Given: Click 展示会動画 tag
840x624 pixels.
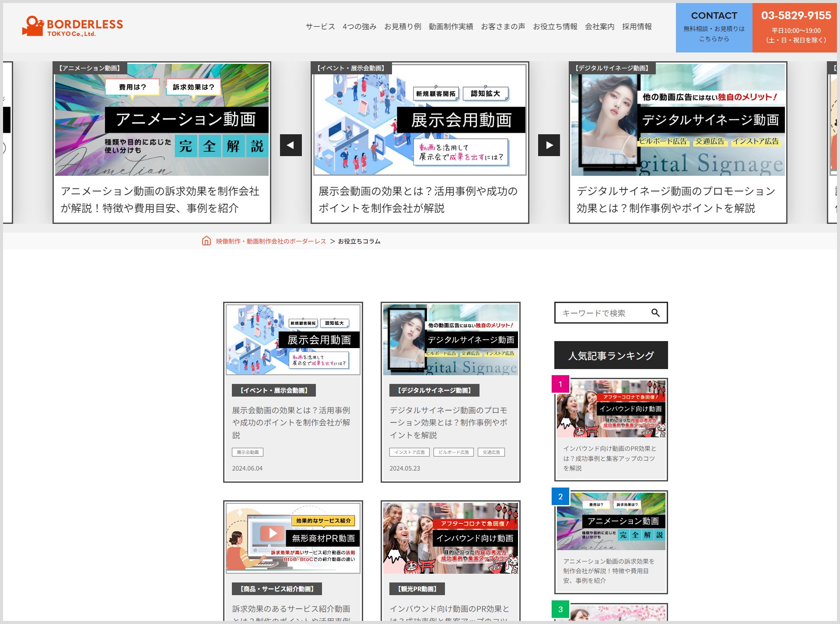Looking at the screenshot, I should click(x=248, y=452).
